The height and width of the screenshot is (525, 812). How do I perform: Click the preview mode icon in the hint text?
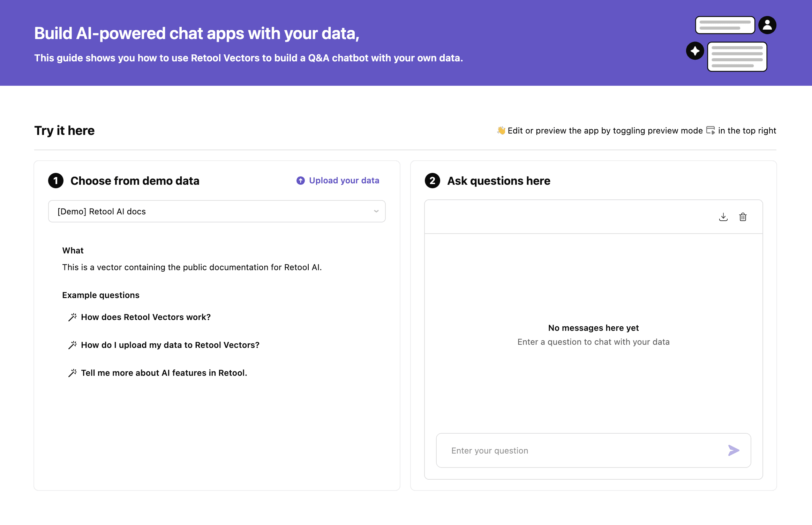pyautogui.click(x=710, y=130)
